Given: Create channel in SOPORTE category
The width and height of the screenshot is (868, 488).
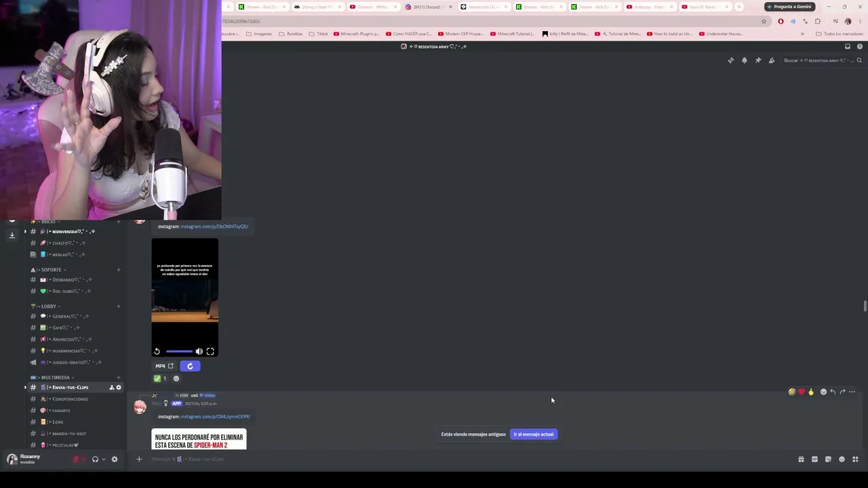Looking at the screenshot, I should click(118, 270).
